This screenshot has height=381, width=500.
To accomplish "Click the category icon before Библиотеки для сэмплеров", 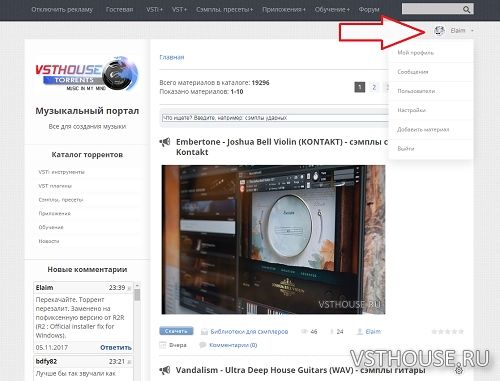I will [x=204, y=331].
